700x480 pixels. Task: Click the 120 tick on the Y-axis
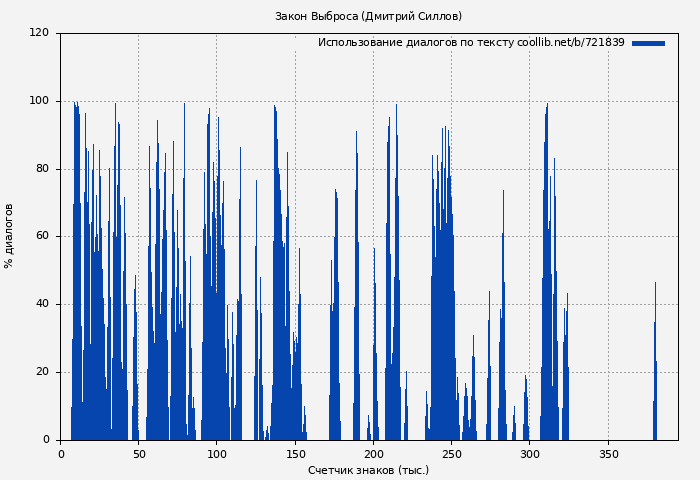39,33
